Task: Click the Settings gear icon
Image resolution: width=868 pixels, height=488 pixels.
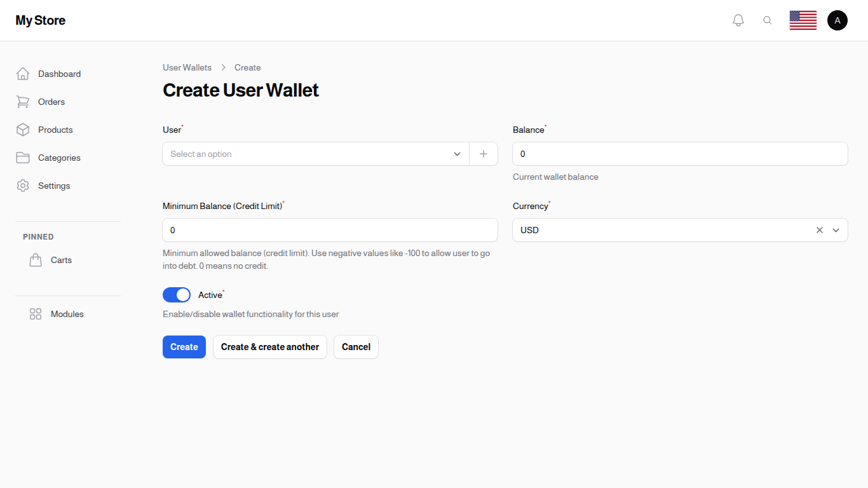Action: (x=23, y=186)
